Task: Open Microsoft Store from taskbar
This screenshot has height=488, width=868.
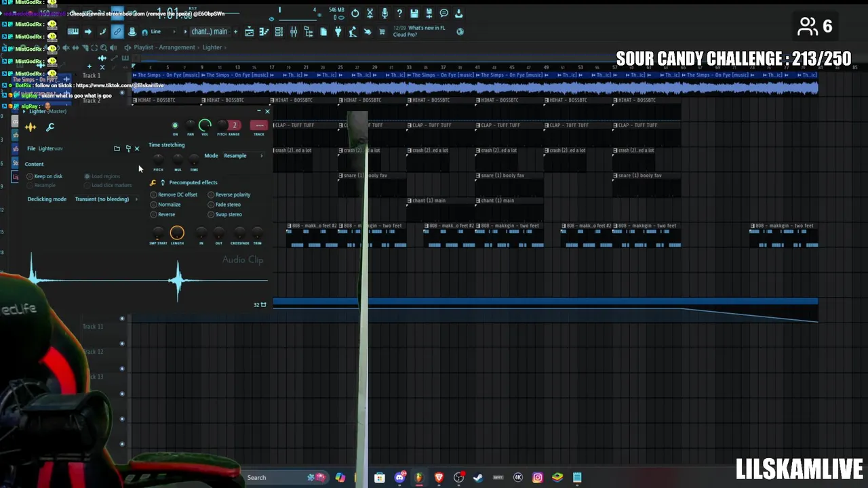Action: pyautogui.click(x=380, y=477)
